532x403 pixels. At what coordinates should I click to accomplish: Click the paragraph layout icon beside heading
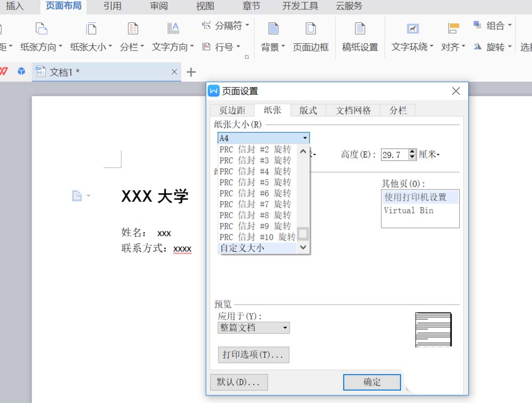[x=77, y=195]
